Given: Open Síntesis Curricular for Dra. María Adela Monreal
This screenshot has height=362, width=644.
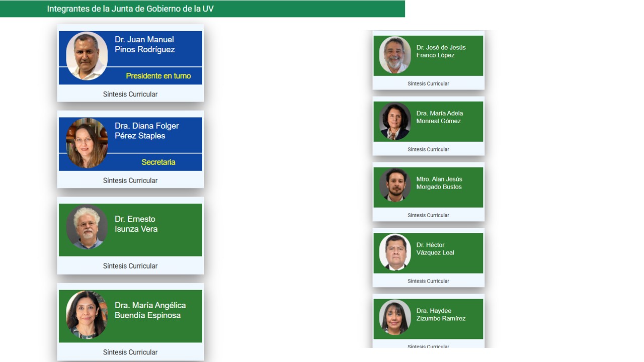Looking at the screenshot, I should 428,149.
